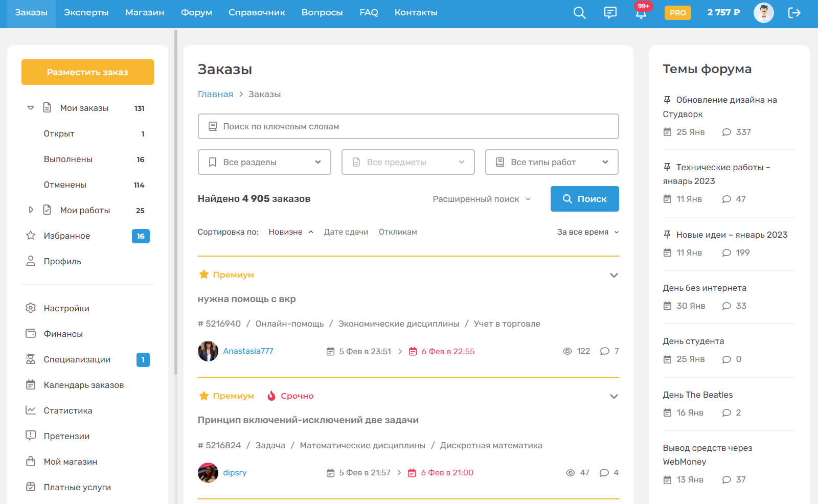Image resolution: width=818 pixels, height=504 pixels.
Task: Click the logout icon in header
Action: tap(794, 13)
